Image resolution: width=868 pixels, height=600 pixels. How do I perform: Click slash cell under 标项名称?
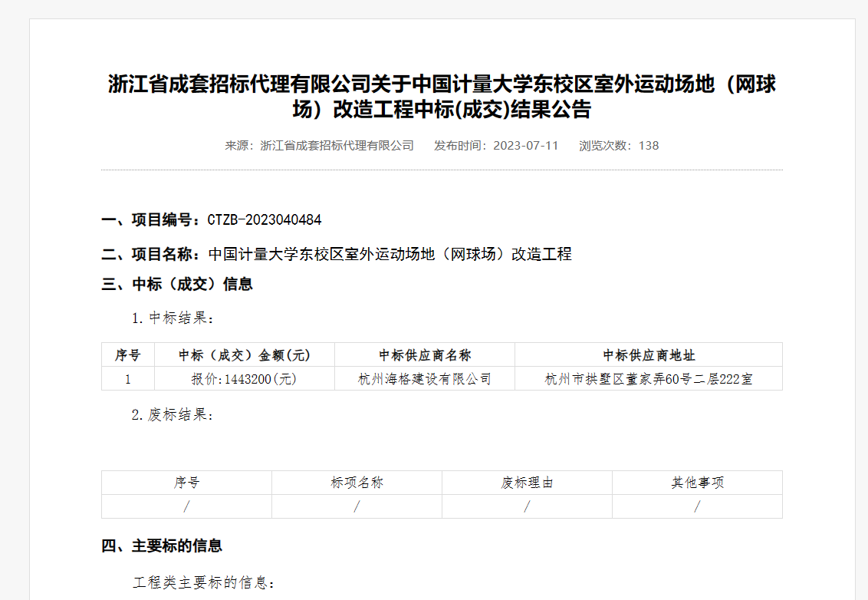357,506
